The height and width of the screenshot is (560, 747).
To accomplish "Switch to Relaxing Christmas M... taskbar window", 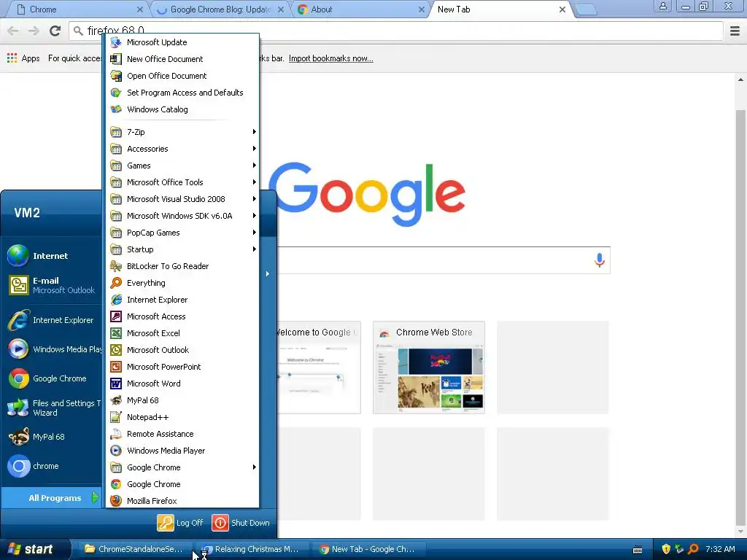I will (x=251, y=550).
